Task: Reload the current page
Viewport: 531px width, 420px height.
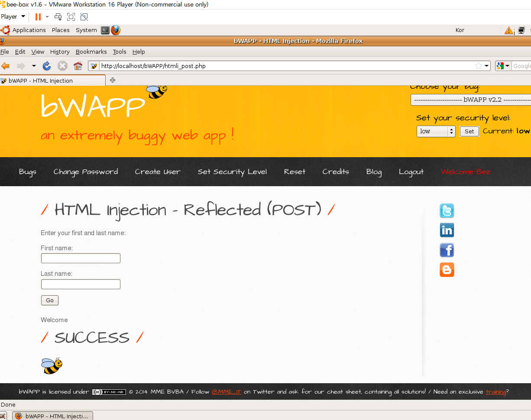Action: pos(47,66)
